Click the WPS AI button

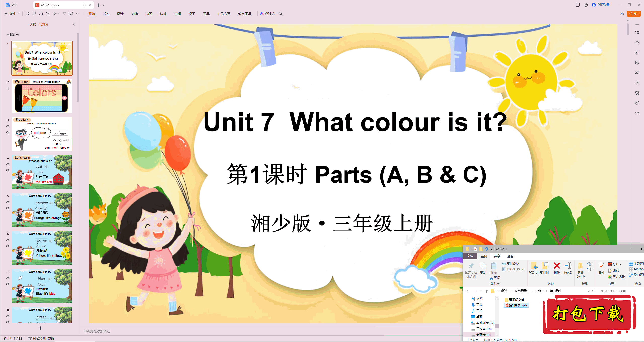[268, 14]
